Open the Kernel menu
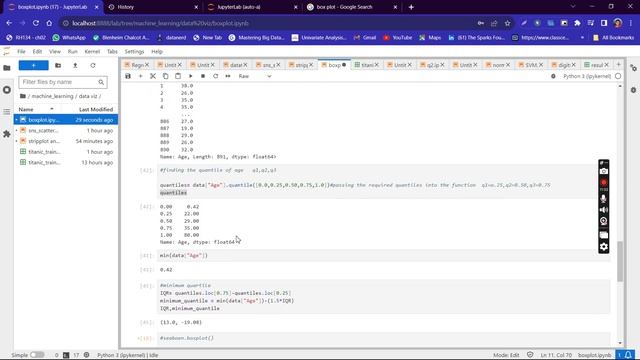This screenshot has height=360, width=640. [x=92, y=52]
